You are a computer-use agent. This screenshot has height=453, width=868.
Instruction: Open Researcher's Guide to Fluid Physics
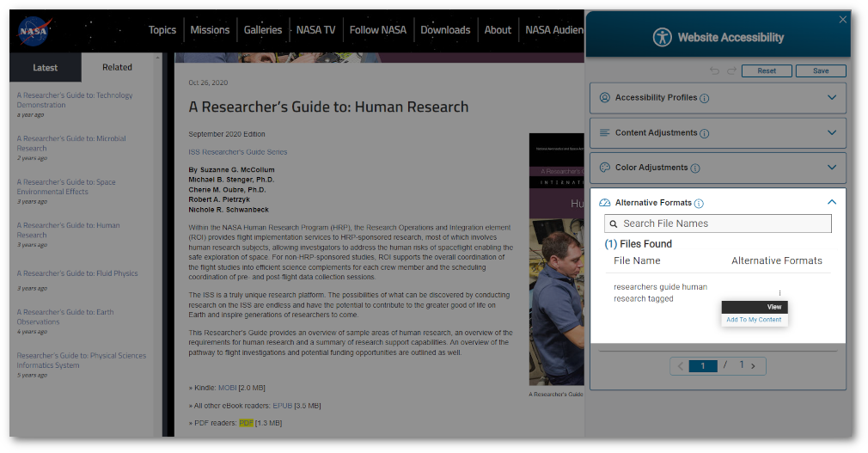point(77,273)
